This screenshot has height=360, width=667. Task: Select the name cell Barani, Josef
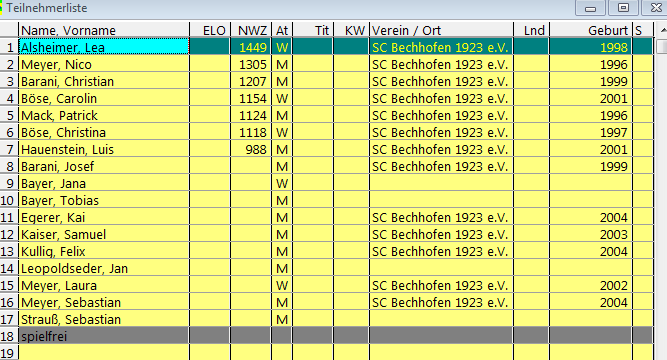[x=104, y=166]
